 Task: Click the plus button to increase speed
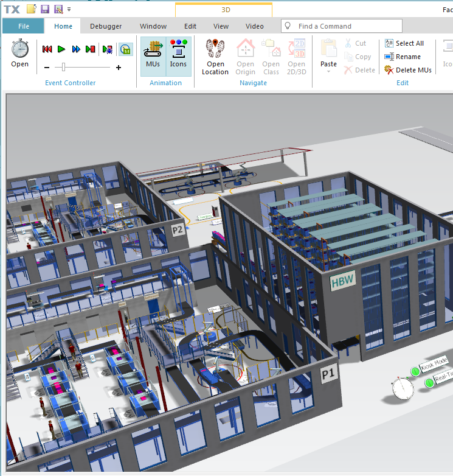pyautogui.click(x=119, y=68)
